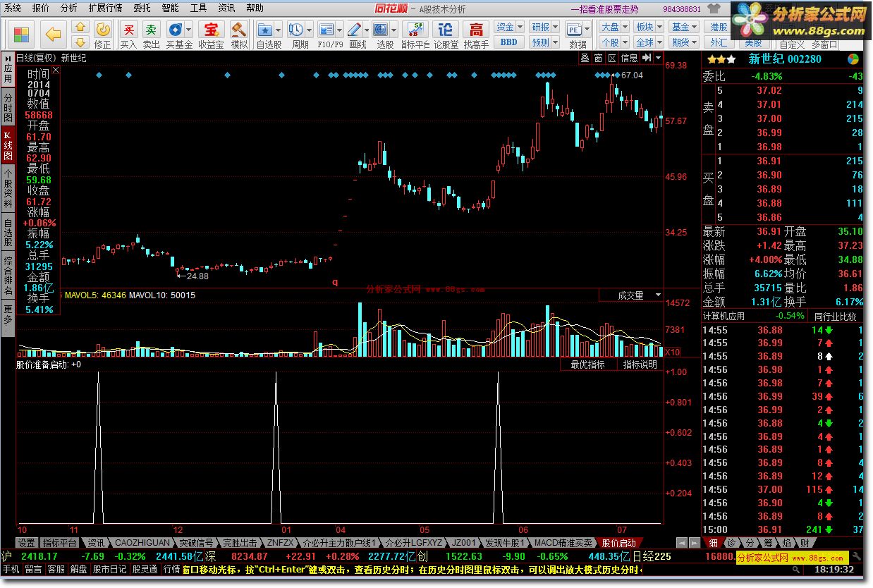Expand the 资金 dropdown

[x=520, y=27]
